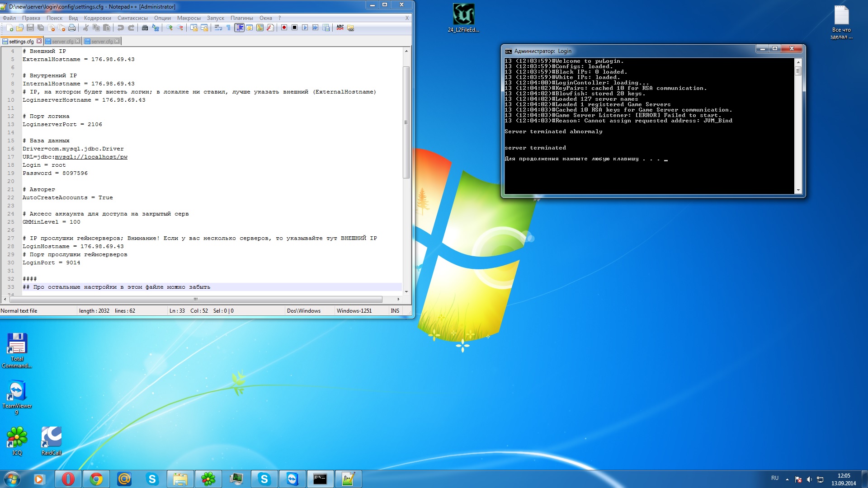Click the Login console scroll-down arrow
Image resolution: width=868 pixels, height=488 pixels.
798,190
